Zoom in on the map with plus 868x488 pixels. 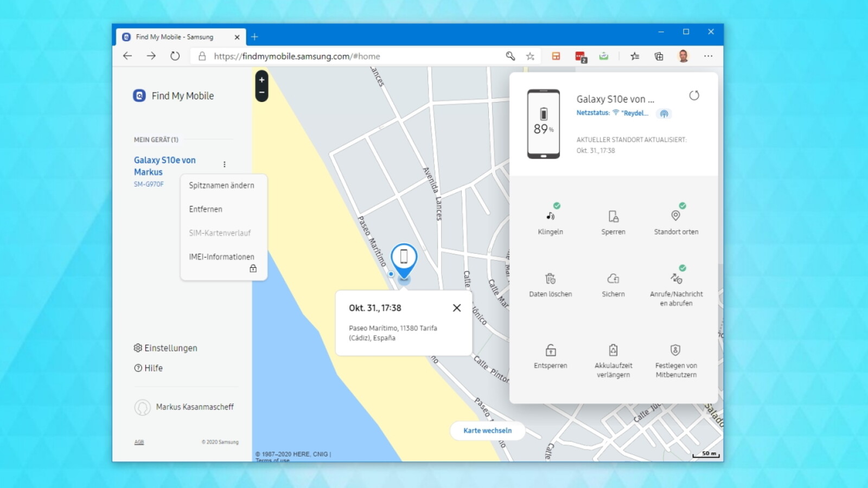point(261,80)
